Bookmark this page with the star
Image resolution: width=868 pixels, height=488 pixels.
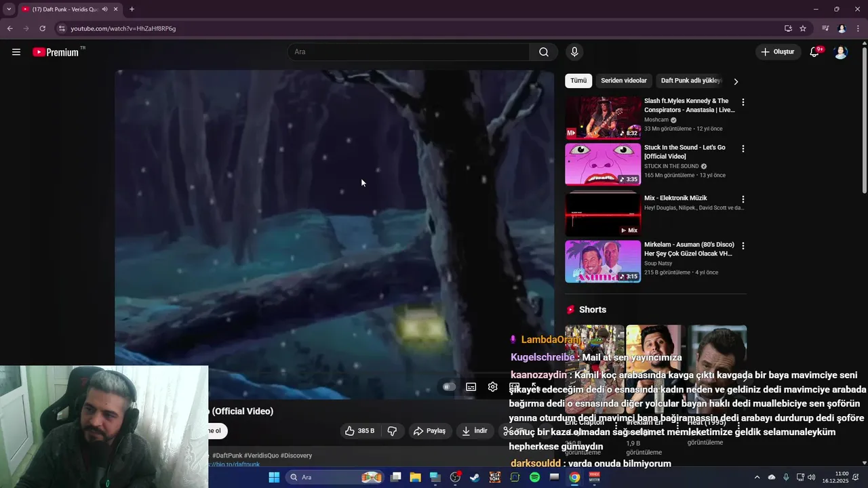point(803,28)
